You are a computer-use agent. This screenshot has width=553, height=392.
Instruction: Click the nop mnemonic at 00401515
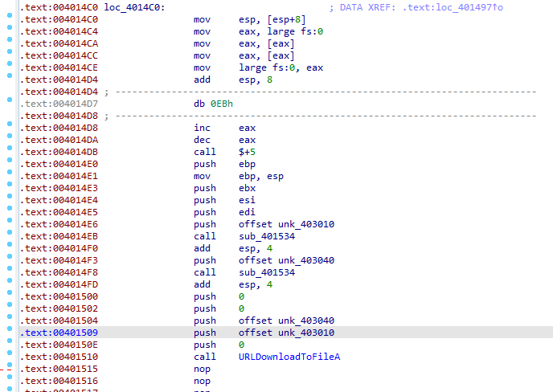tap(202, 369)
